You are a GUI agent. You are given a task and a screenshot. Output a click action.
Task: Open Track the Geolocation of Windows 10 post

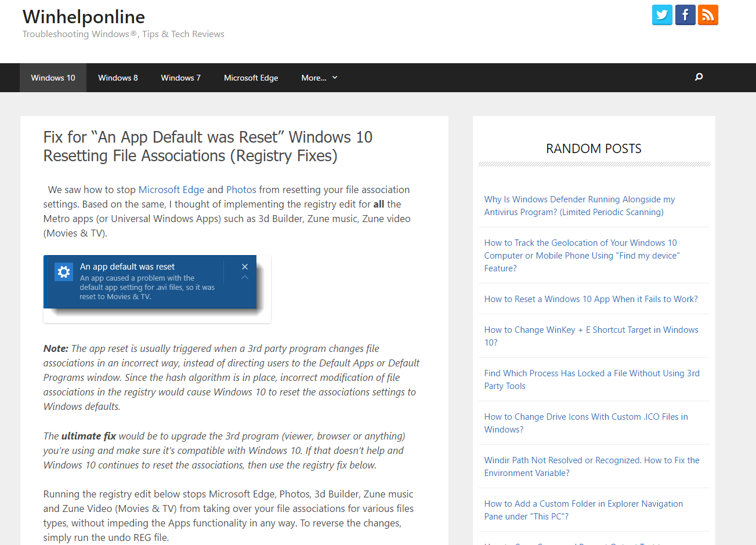[x=582, y=256]
